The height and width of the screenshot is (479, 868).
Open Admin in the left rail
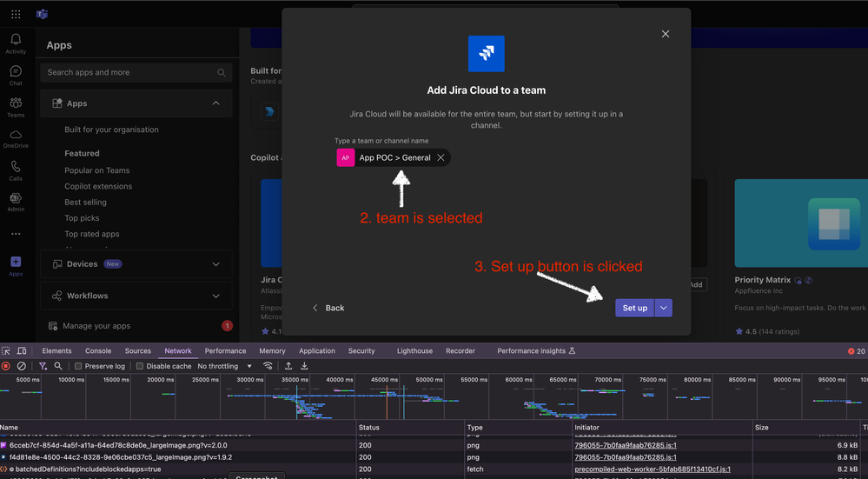[16, 203]
